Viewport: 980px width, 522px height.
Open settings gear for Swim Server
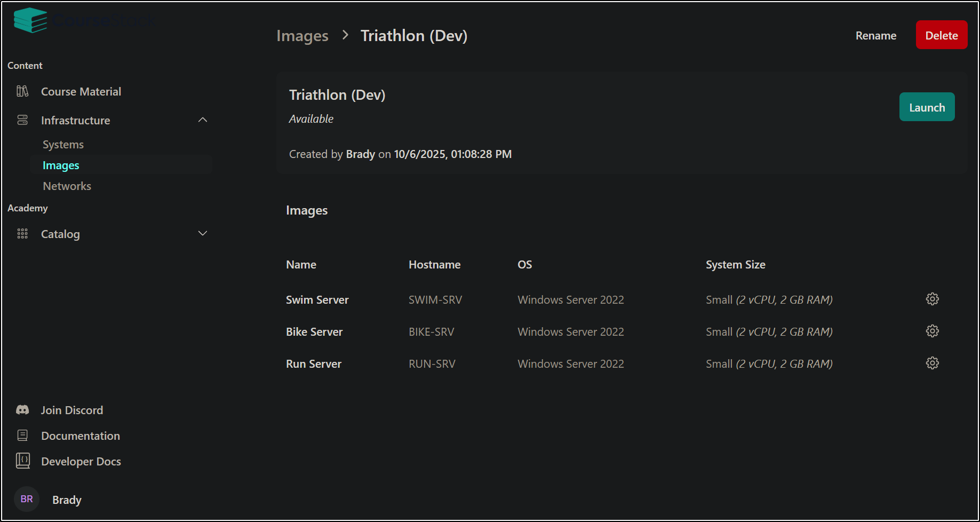pyautogui.click(x=932, y=299)
